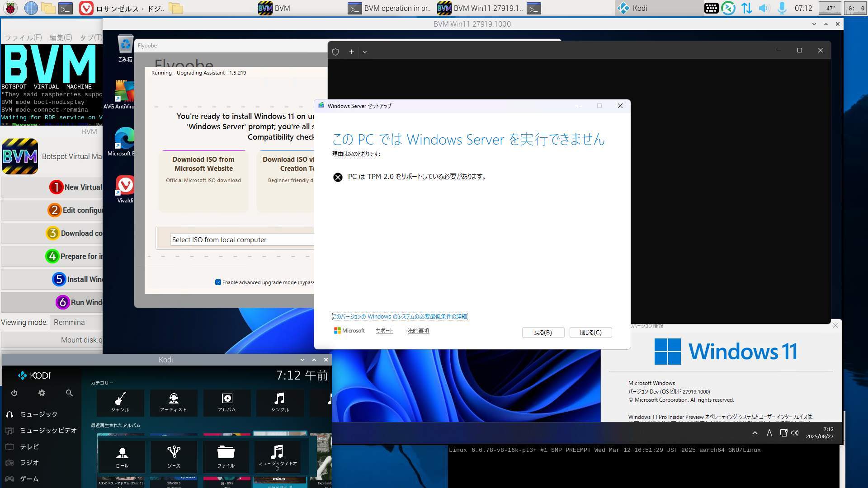This screenshot has height=488, width=868.
Task: Click 閉じる(C) button in setup dialog
Action: (x=590, y=333)
